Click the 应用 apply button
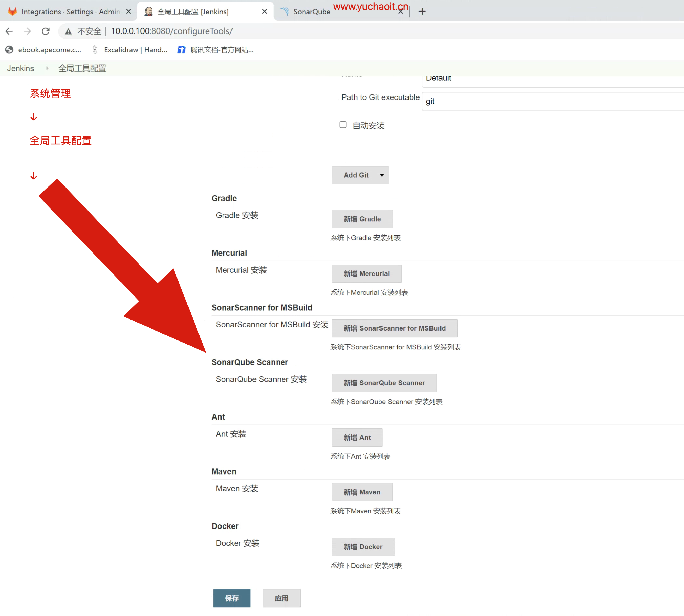The image size is (684, 616). (281, 598)
